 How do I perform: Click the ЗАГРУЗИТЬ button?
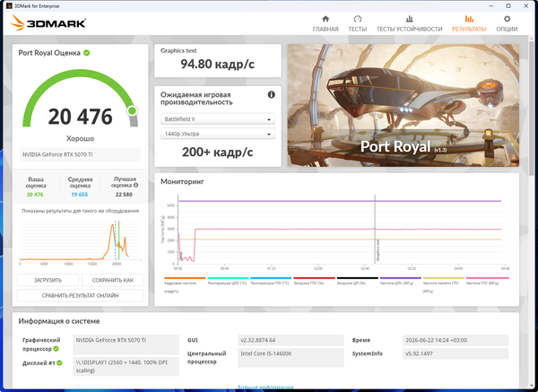48,281
